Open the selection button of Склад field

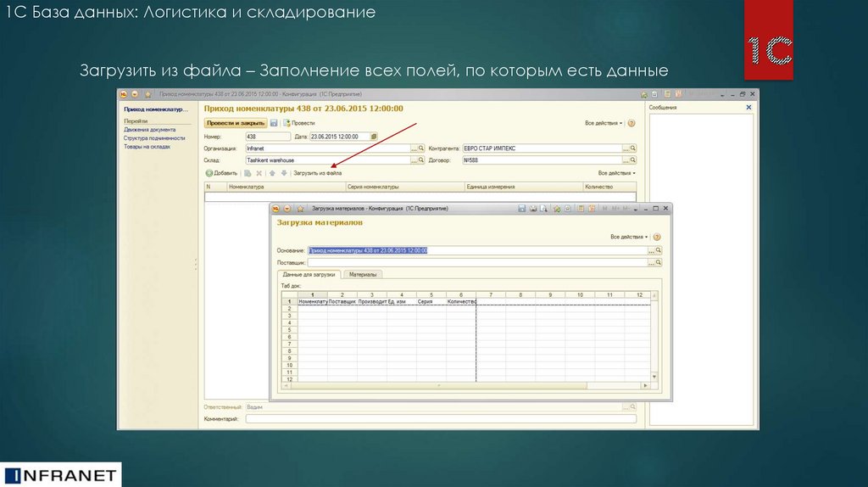click(414, 160)
